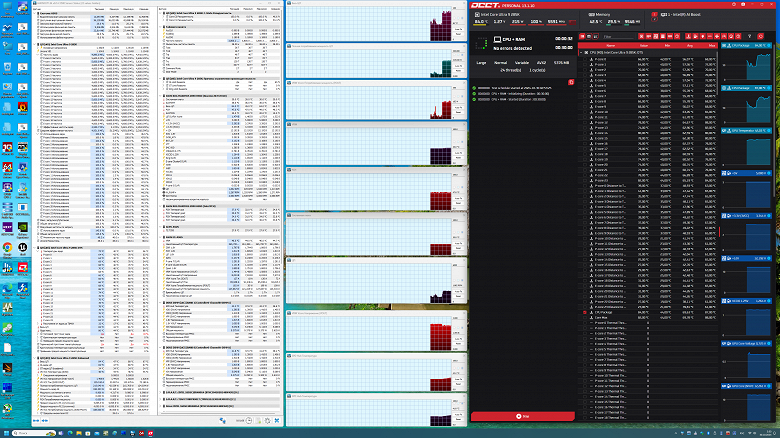The width and height of the screenshot is (780, 438).
Task: Collapse the top System section in HWiNFO left column
Action: point(34,13)
